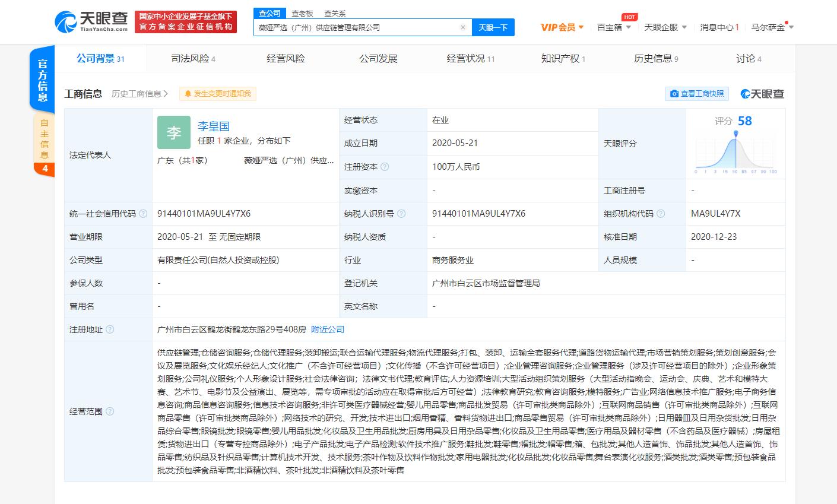Screen dimensions: 837x504
Task: Click the 天眼一下 search button
Action: click(x=493, y=27)
